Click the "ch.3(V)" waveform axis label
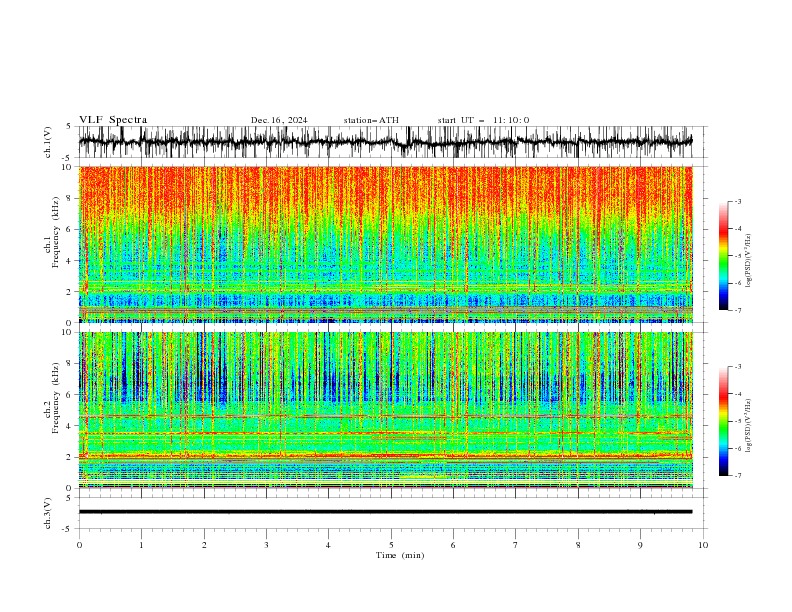This screenshot has width=792, height=612. [x=48, y=513]
